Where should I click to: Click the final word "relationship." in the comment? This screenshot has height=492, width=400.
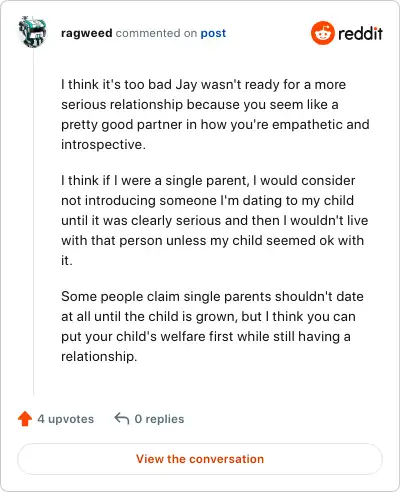click(99, 357)
